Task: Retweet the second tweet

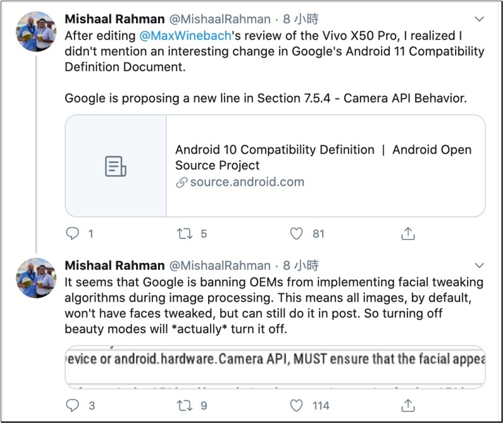Action: point(185,406)
